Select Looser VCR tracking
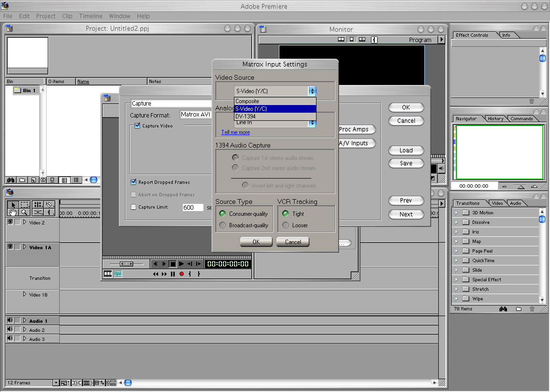The image size is (550, 392). (x=286, y=225)
